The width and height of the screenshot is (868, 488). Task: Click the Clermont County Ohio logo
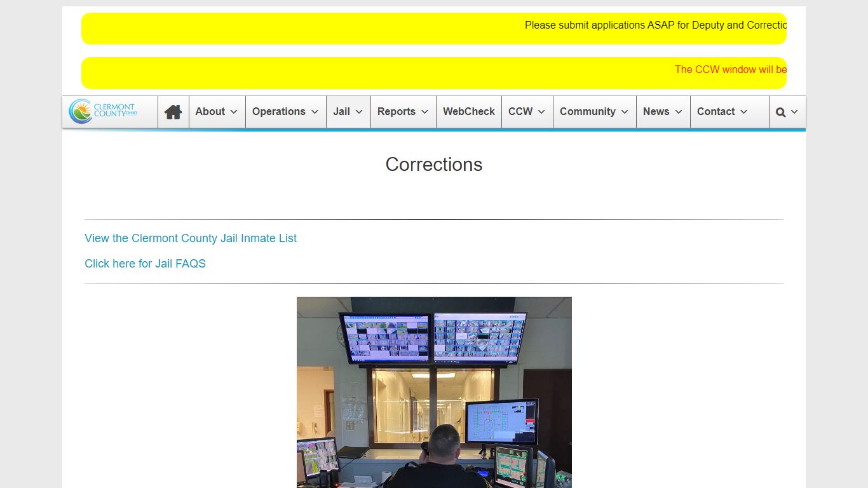click(x=104, y=111)
